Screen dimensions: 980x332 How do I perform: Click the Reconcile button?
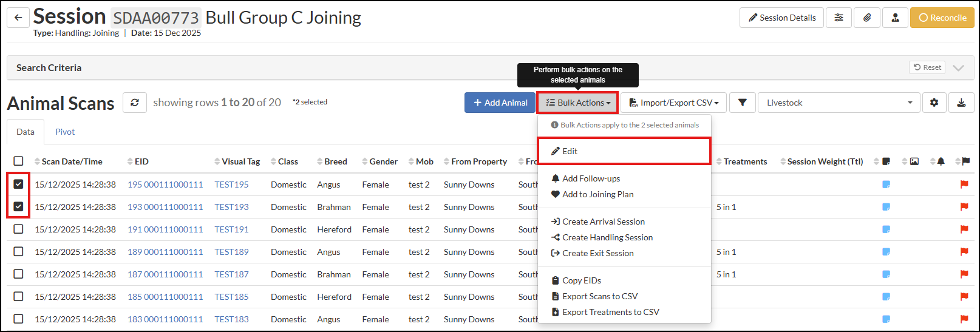(942, 18)
